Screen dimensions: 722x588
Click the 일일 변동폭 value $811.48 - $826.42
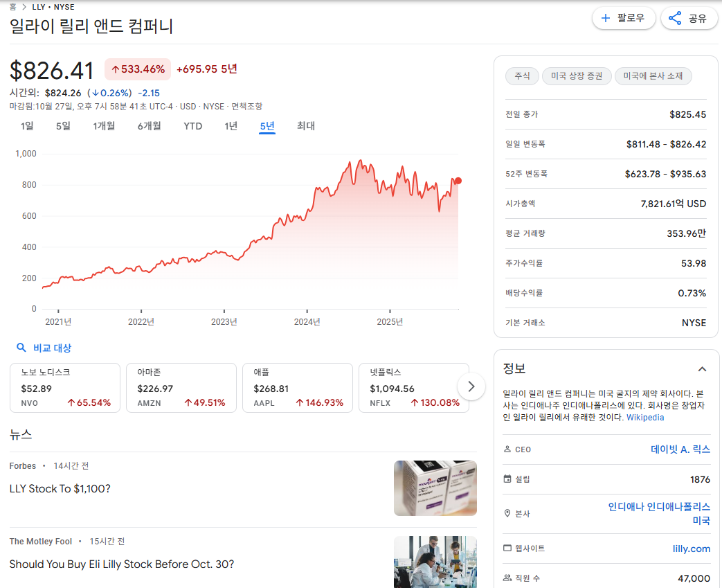point(666,144)
